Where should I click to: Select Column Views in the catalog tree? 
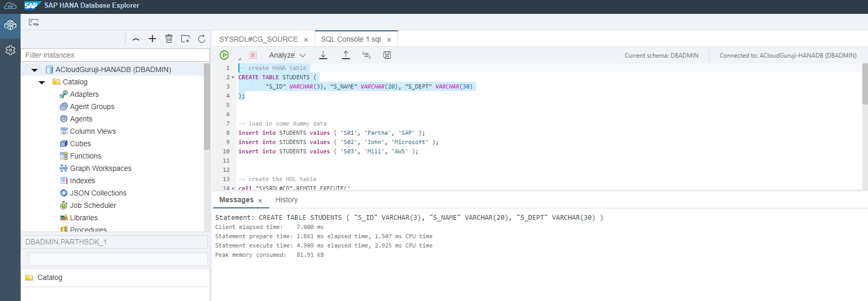pyautogui.click(x=93, y=131)
